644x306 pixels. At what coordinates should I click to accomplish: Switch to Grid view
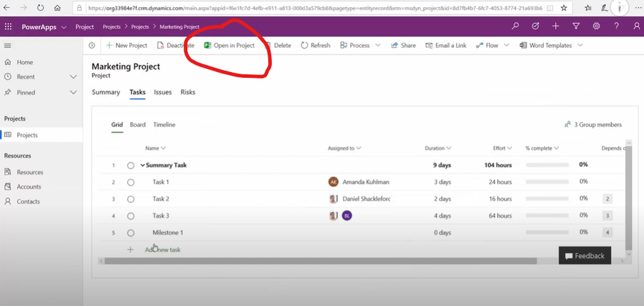(117, 125)
